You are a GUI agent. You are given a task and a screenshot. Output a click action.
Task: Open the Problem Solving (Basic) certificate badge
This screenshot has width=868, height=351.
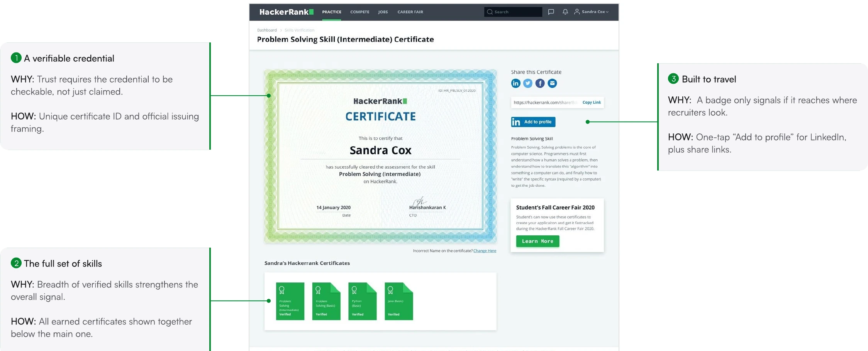pyautogui.click(x=326, y=301)
